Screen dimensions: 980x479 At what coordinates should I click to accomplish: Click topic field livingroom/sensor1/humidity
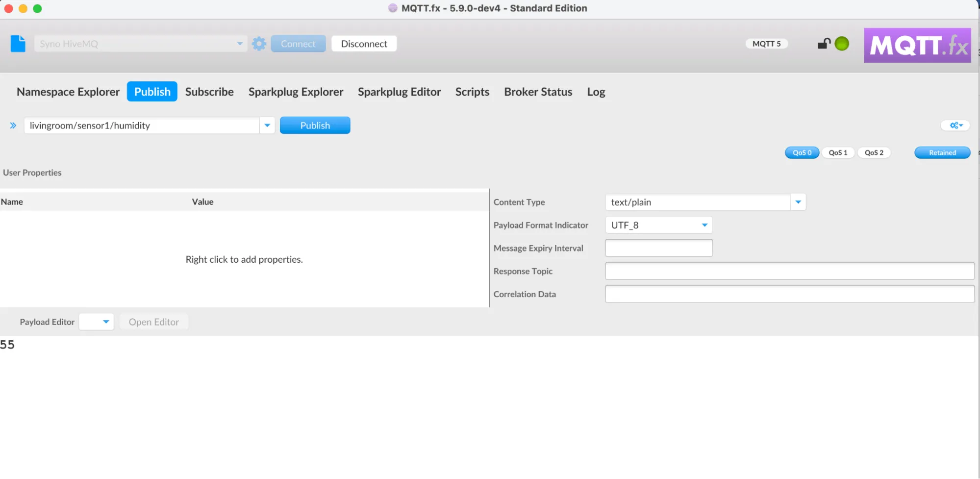click(x=142, y=126)
